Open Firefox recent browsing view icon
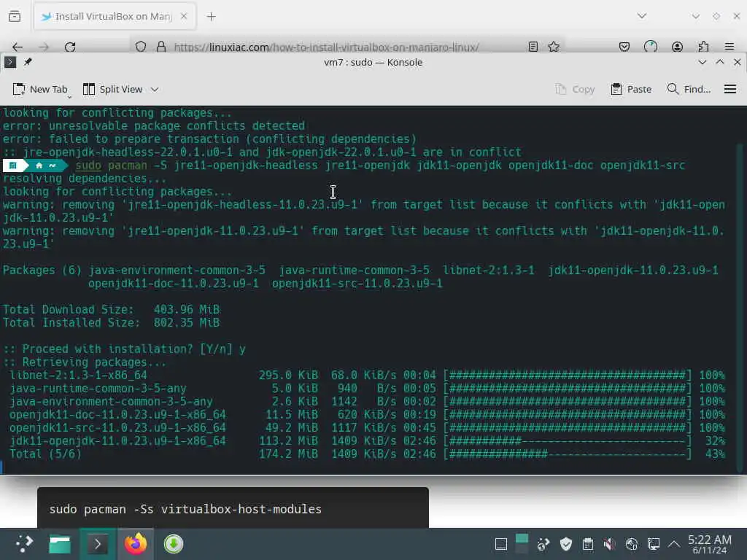Image resolution: width=747 pixels, height=560 pixels. pyautogui.click(x=15, y=17)
